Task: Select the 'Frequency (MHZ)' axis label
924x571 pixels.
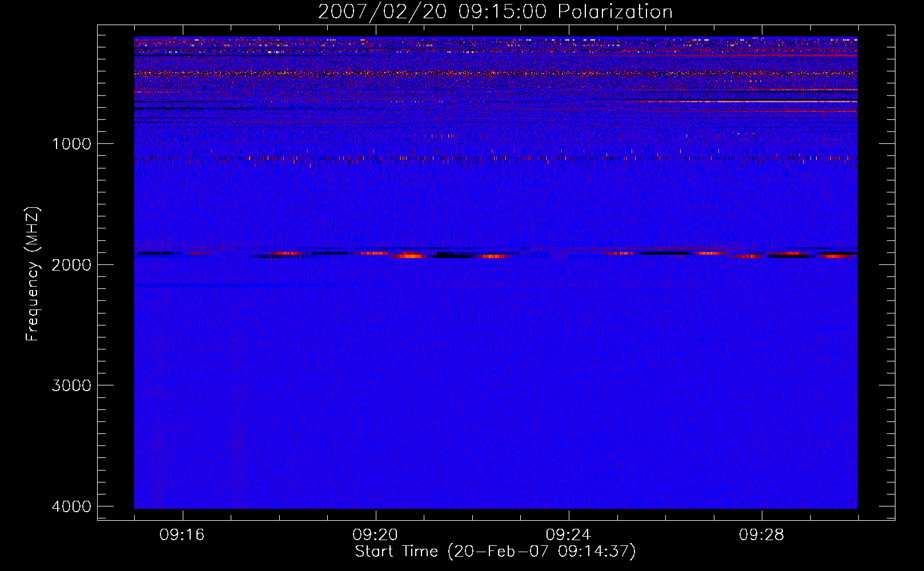Action: click(x=33, y=274)
